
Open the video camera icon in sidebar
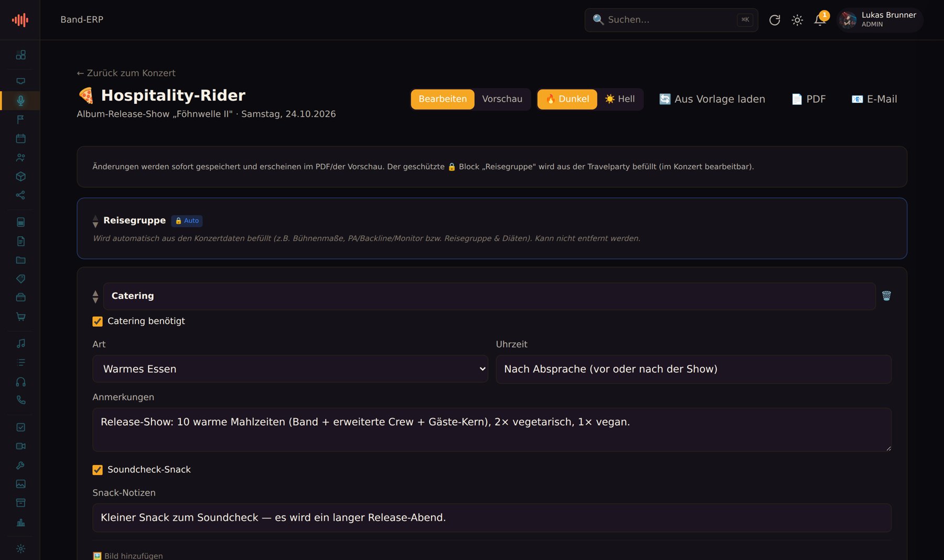(x=20, y=446)
